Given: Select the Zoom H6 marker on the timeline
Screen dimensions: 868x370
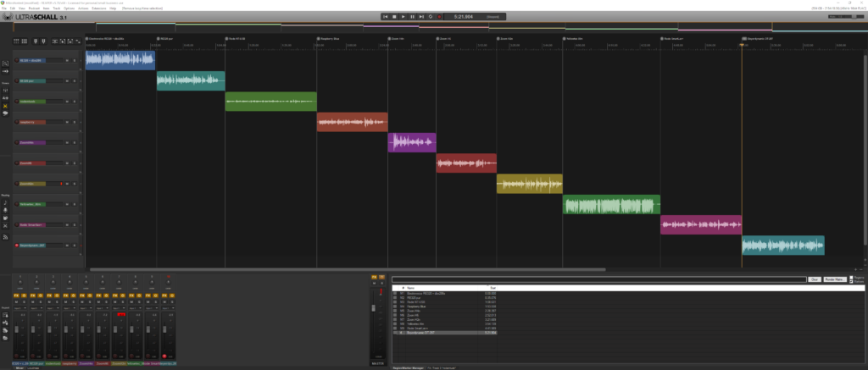Looking at the screenshot, I should [444, 39].
